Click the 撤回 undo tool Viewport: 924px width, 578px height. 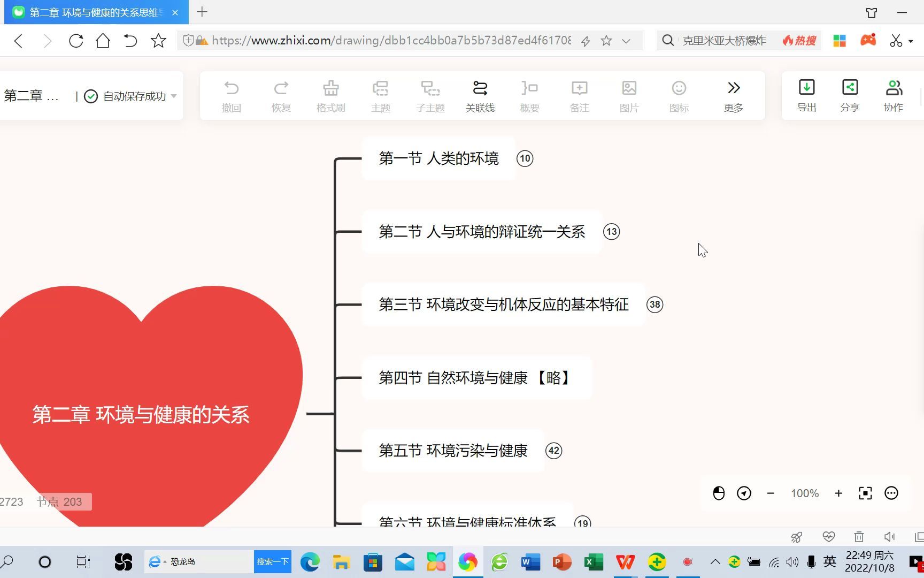(x=231, y=96)
